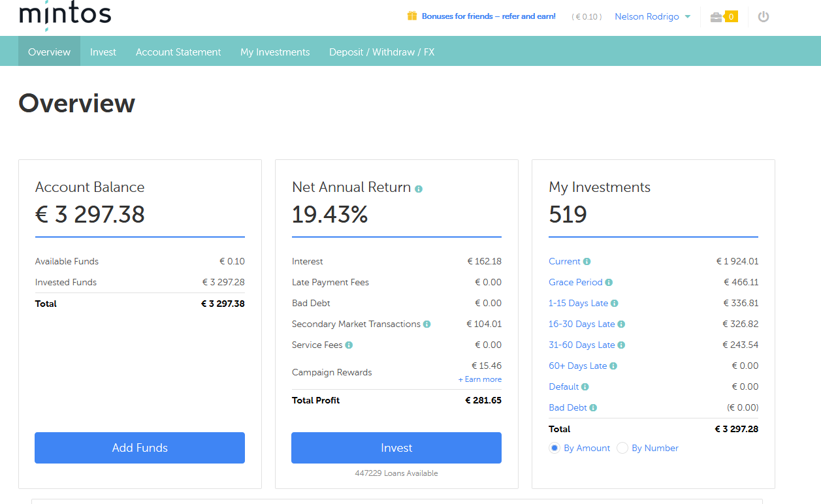Click the Mintos logo
This screenshot has height=504, width=821.
click(65, 14)
